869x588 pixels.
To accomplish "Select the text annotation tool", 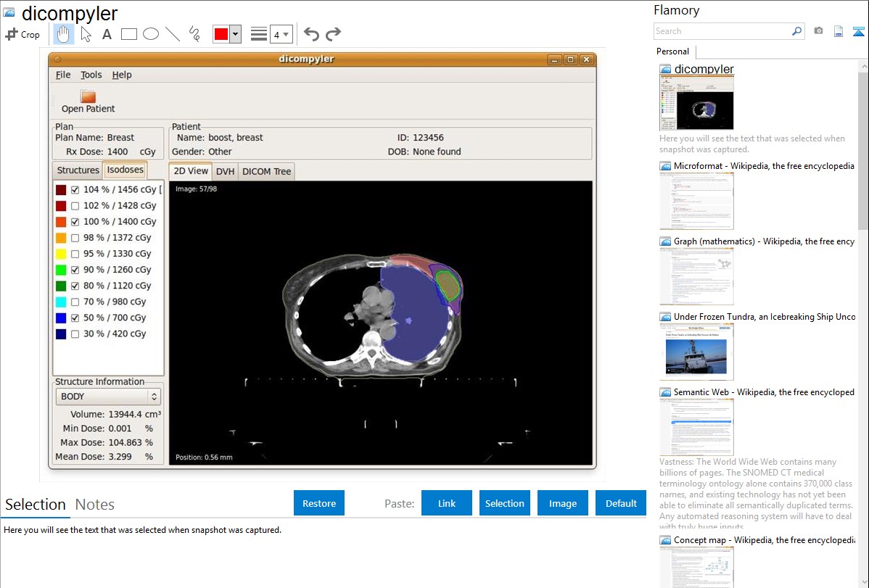I will tap(107, 34).
